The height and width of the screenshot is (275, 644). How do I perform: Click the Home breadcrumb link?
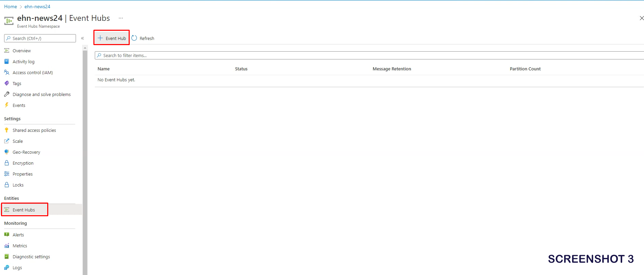click(10, 6)
